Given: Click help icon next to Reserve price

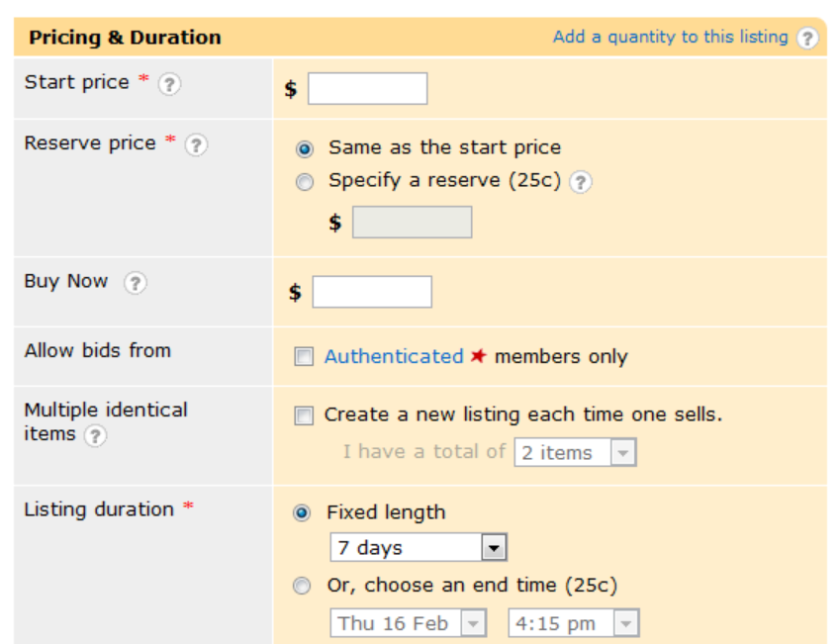Looking at the screenshot, I should (x=197, y=145).
